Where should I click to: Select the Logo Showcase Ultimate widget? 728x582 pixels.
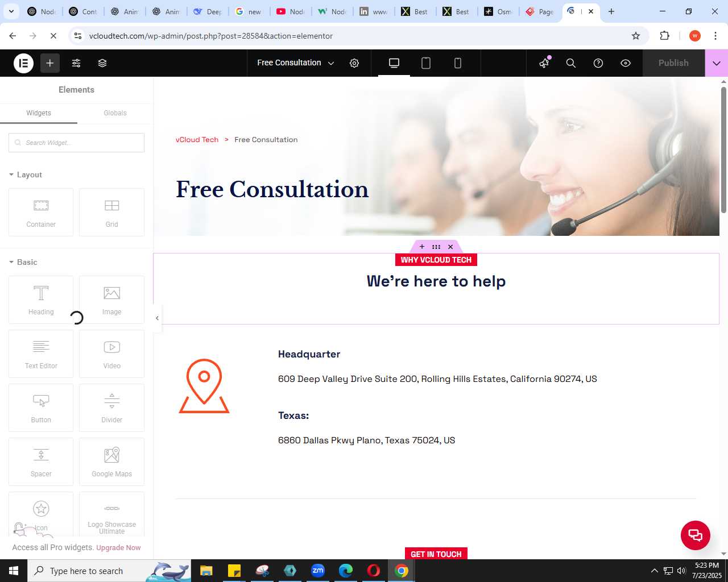click(111, 514)
